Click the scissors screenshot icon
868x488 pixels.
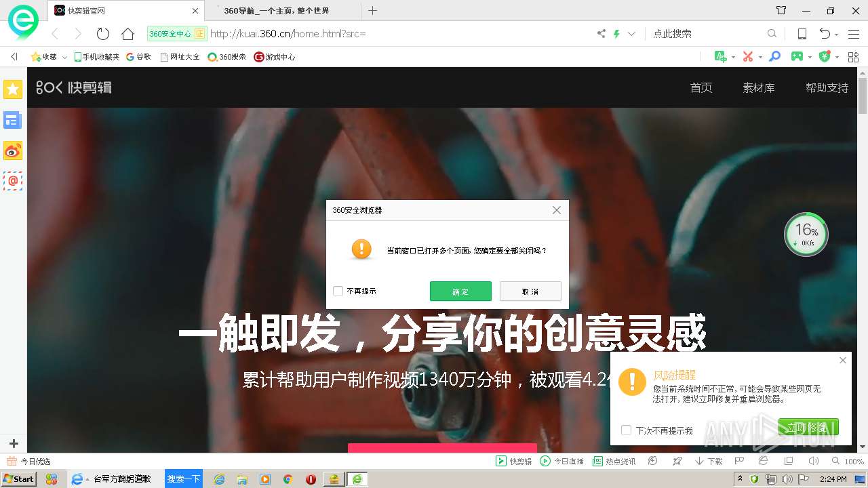click(748, 56)
